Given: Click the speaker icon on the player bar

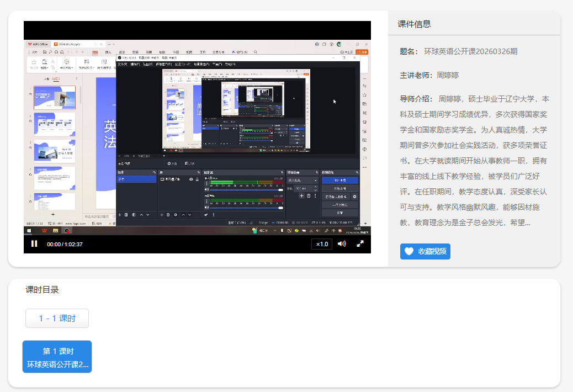Looking at the screenshot, I should tap(342, 243).
